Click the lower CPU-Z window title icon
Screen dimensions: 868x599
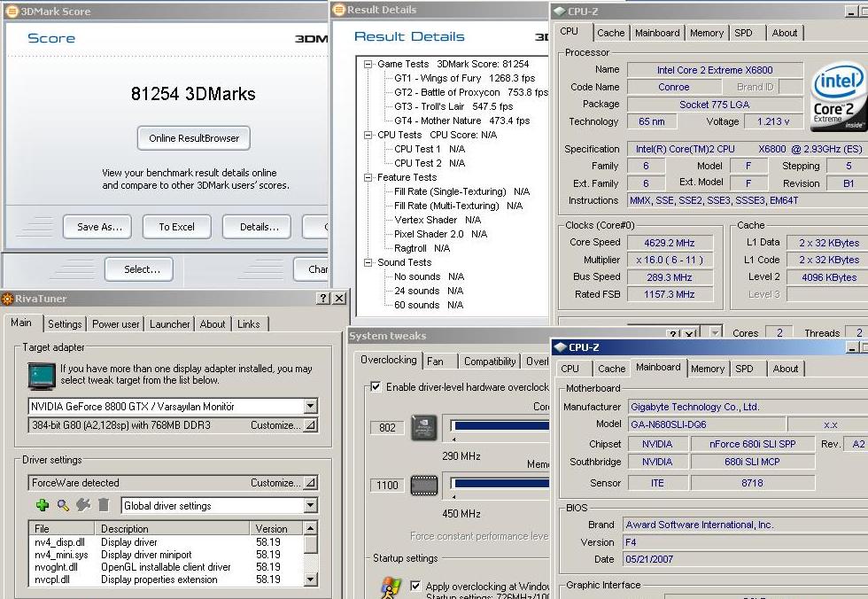[560, 347]
